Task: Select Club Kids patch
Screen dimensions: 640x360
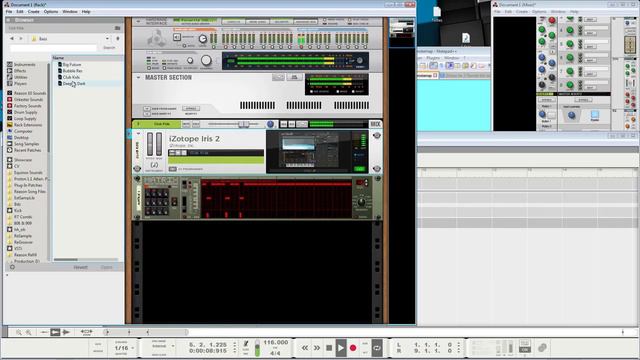Action: pos(71,77)
